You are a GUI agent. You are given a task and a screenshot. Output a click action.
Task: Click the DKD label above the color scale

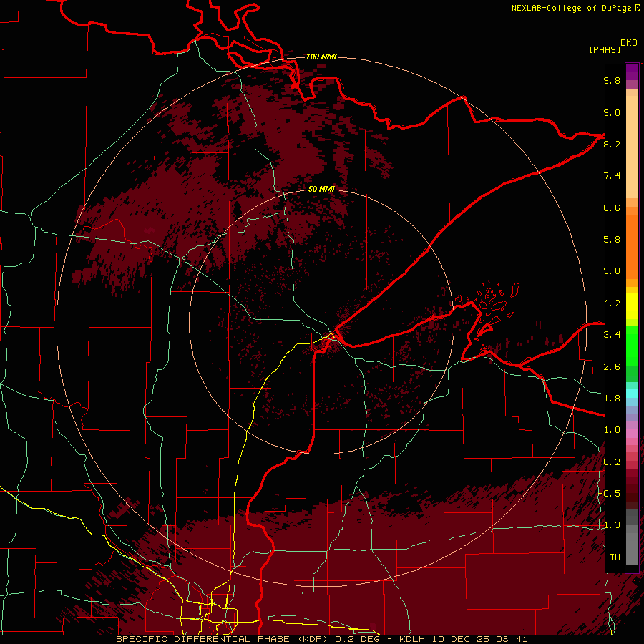click(x=628, y=43)
